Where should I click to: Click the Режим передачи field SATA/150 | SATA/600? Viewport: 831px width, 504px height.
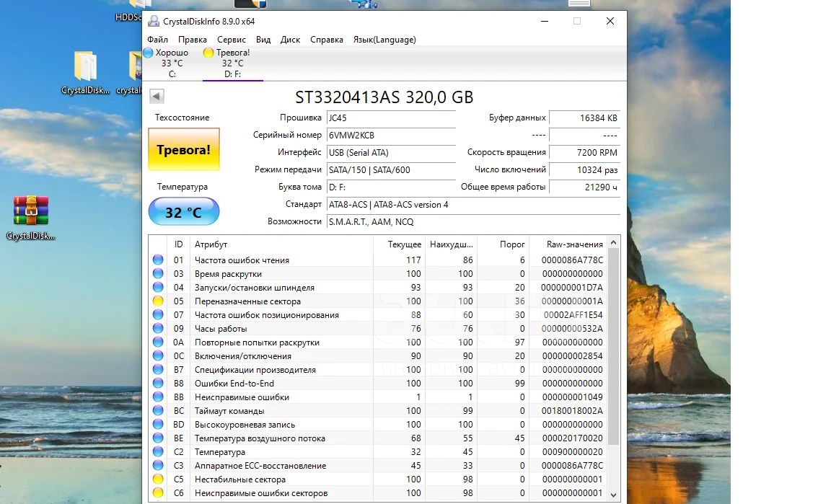[391, 169]
